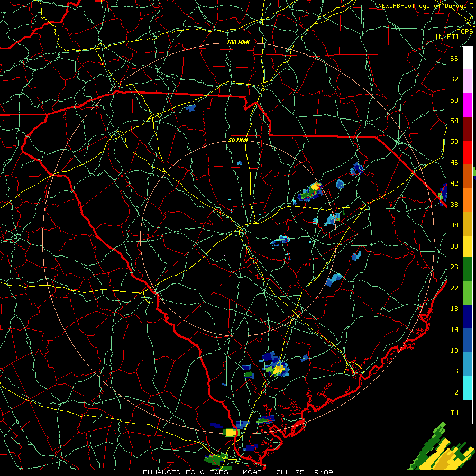Screen dimensions: 476x476
Task: Click the legend value "10"
Action: coord(454,350)
